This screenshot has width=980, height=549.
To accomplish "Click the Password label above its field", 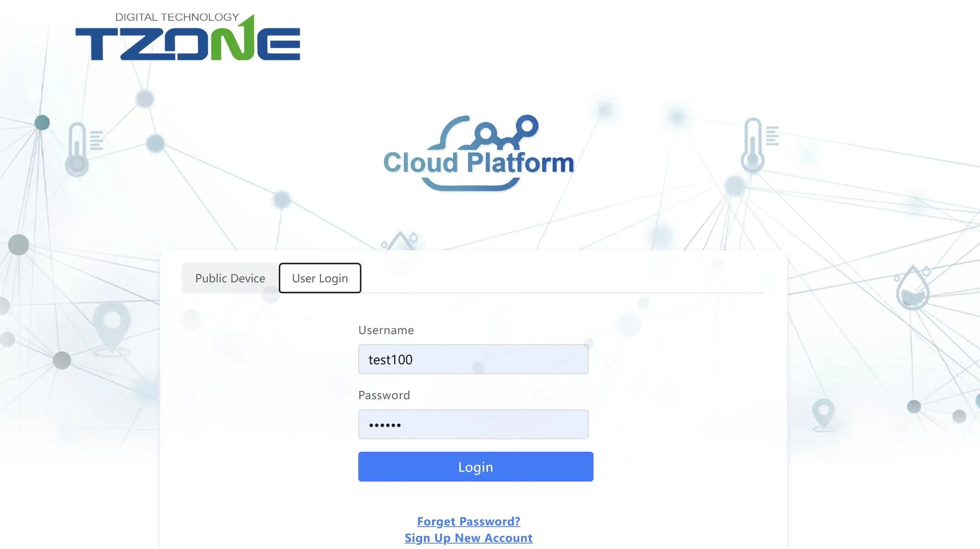I will 384,395.
